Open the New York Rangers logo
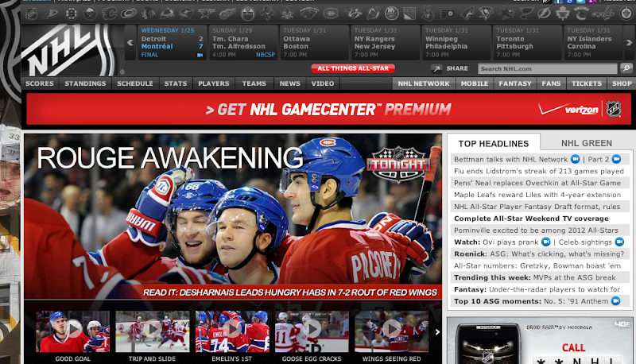The width and height of the screenshot is (636, 364). tap(409, 14)
